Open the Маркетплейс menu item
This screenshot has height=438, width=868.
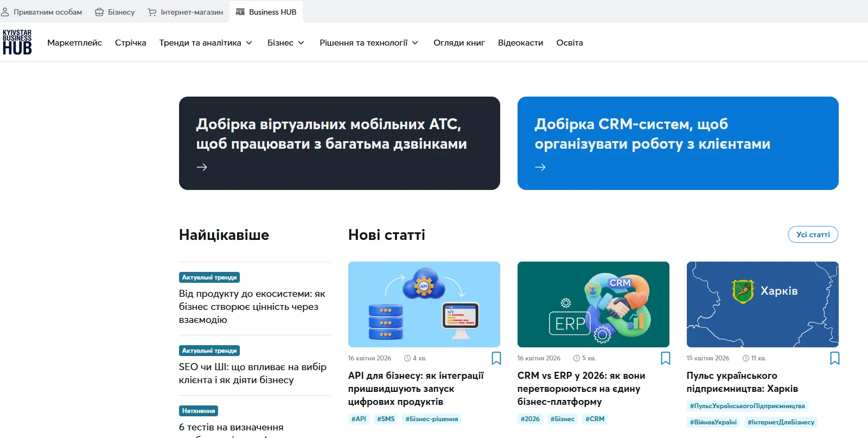coord(74,43)
